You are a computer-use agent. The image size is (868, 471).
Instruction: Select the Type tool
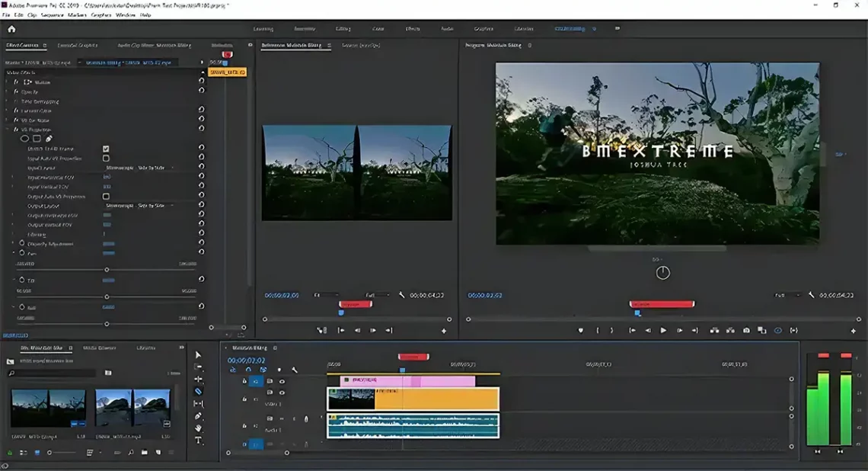click(198, 441)
